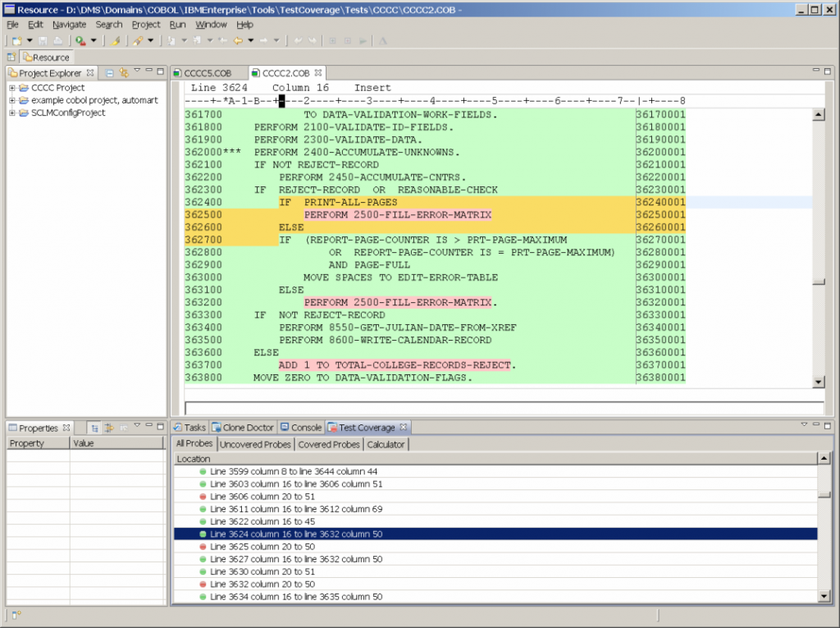Toggle Link with Editor in Project Explorer
Image resolution: width=840 pixels, height=628 pixels.
[123, 73]
